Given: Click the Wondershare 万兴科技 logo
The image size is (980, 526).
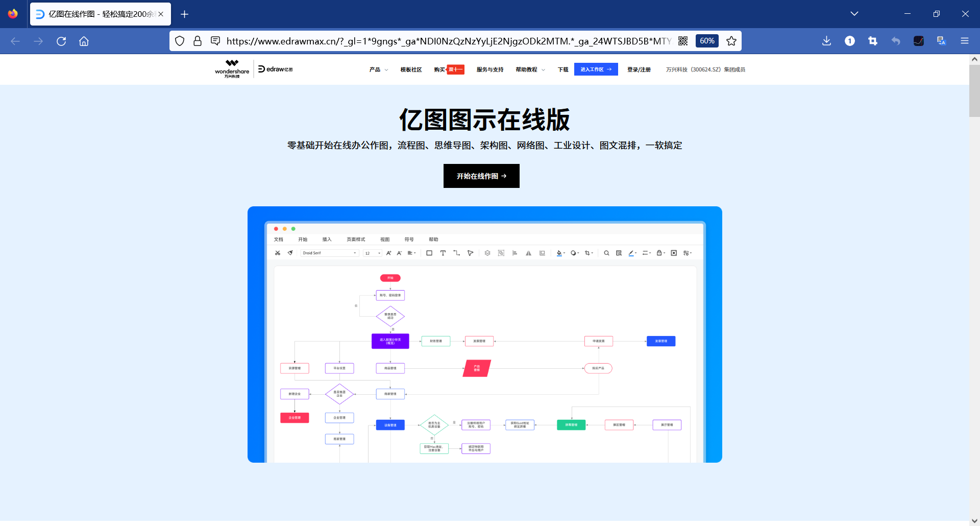Looking at the screenshot, I should [232, 69].
